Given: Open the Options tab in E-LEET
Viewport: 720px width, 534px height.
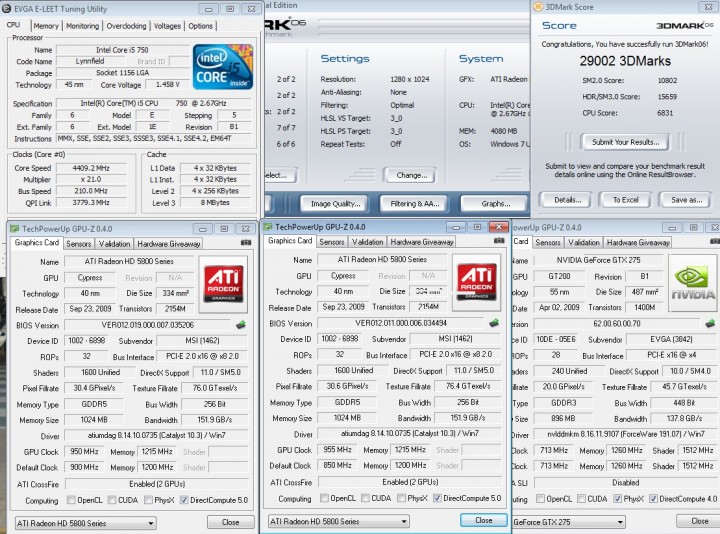Looking at the screenshot, I should 201,26.
